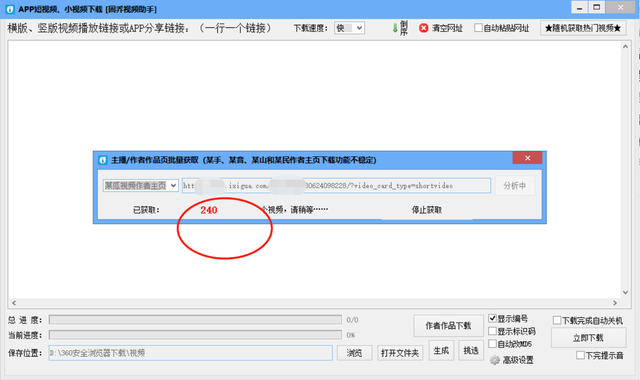Click the 0% current progress text
This screenshot has height=380, width=640.
point(351,335)
